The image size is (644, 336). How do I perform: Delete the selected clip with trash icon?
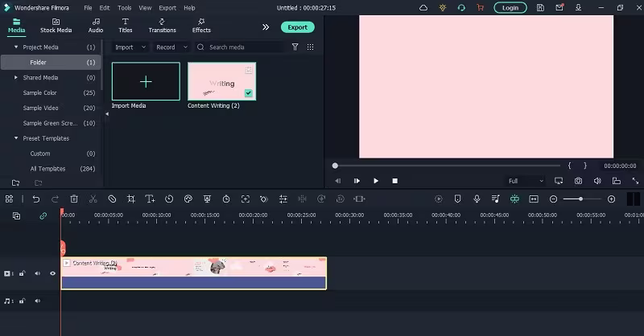(74, 199)
